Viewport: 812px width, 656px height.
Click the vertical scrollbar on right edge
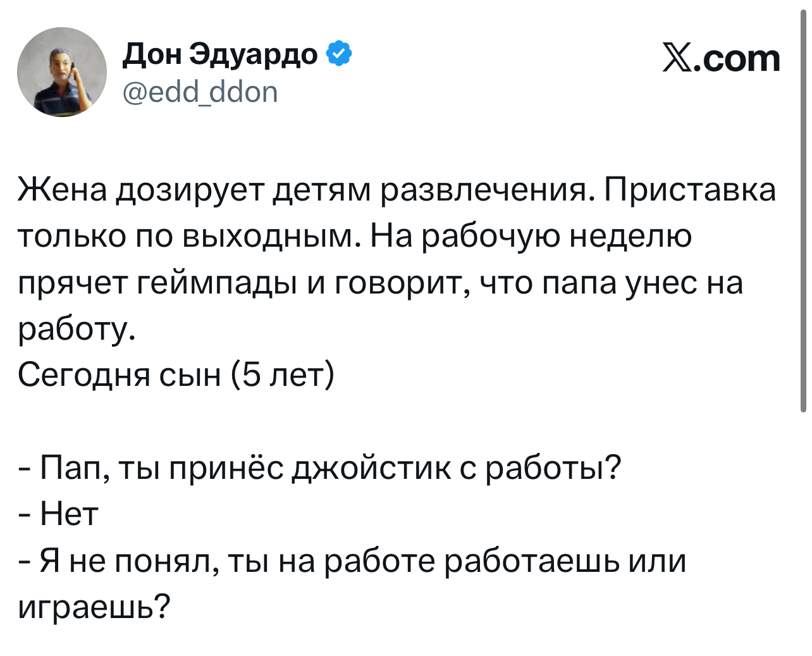(x=803, y=209)
